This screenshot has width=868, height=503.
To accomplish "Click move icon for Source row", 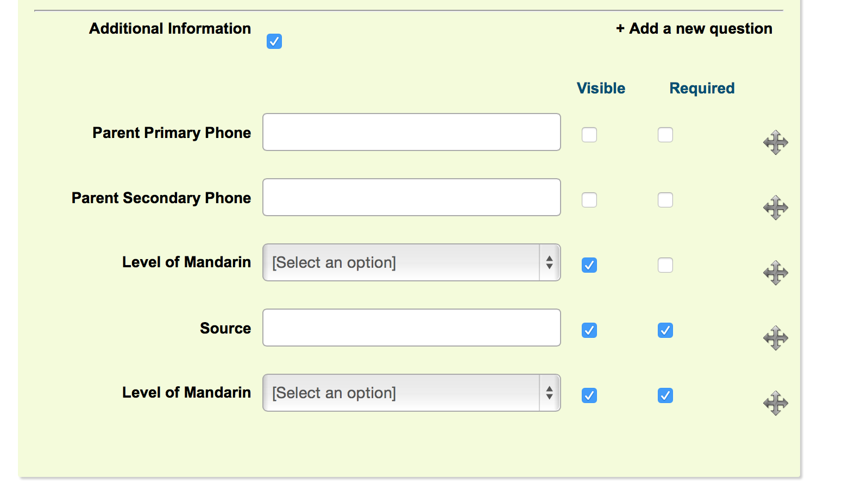I will tap(775, 338).
